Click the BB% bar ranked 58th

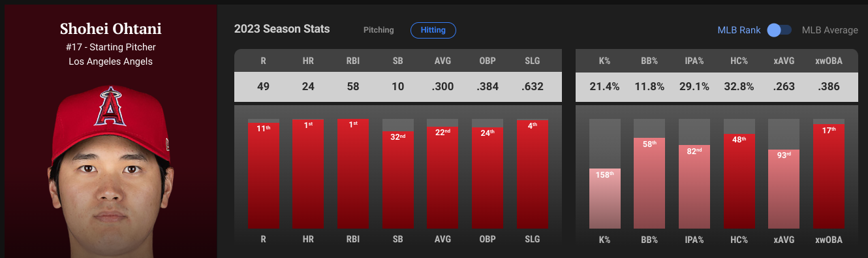tap(649, 183)
